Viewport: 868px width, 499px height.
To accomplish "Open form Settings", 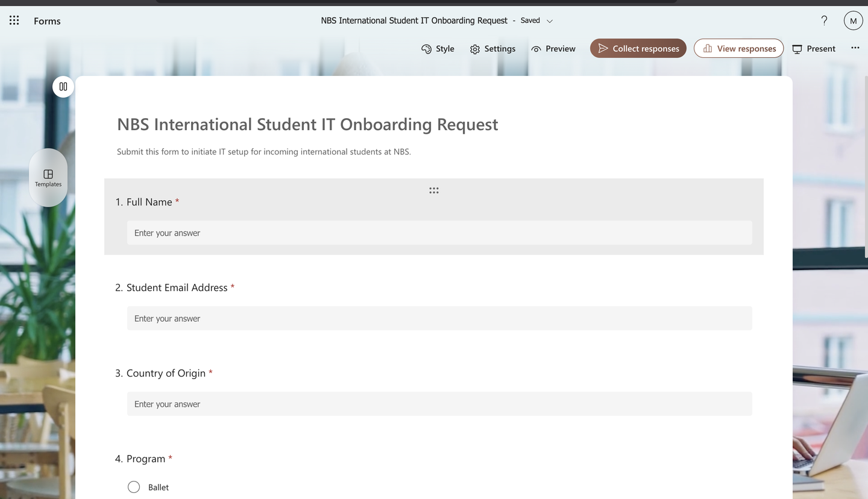I will 493,49.
